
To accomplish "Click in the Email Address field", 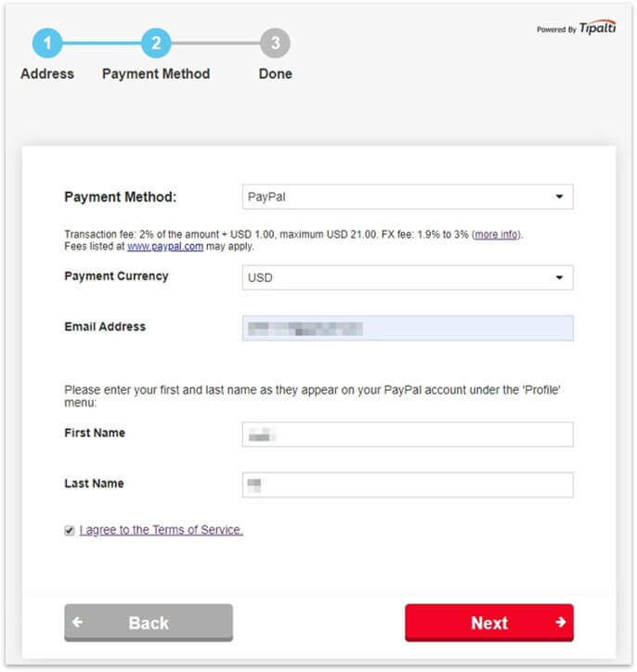I will (x=407, y=329).
